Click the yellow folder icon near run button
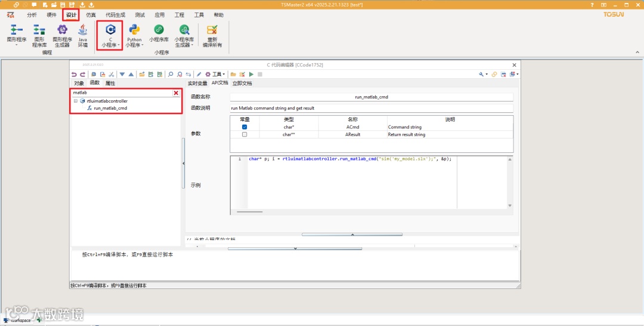The height and width of the screenshot is (326, 644). coord(233,75)
